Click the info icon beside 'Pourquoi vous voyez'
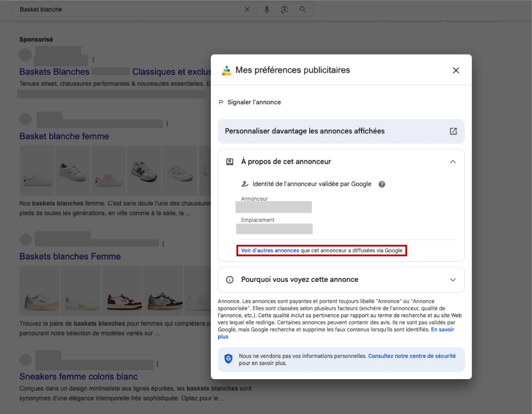The width and height of the screenshot is (532, 414). pyautogui.click(x=230, y=280)
